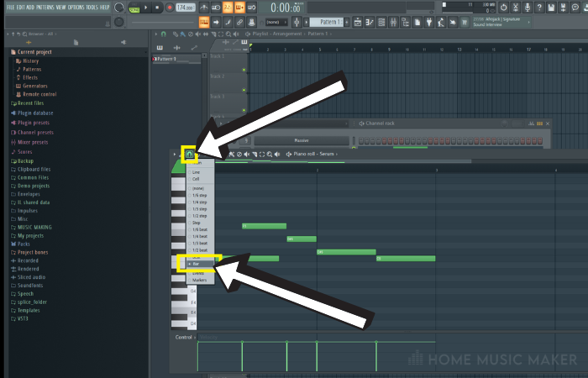The image size is (588, 378).
Task: Open the TOOLS menu
Action: click(x=92, y=7)
